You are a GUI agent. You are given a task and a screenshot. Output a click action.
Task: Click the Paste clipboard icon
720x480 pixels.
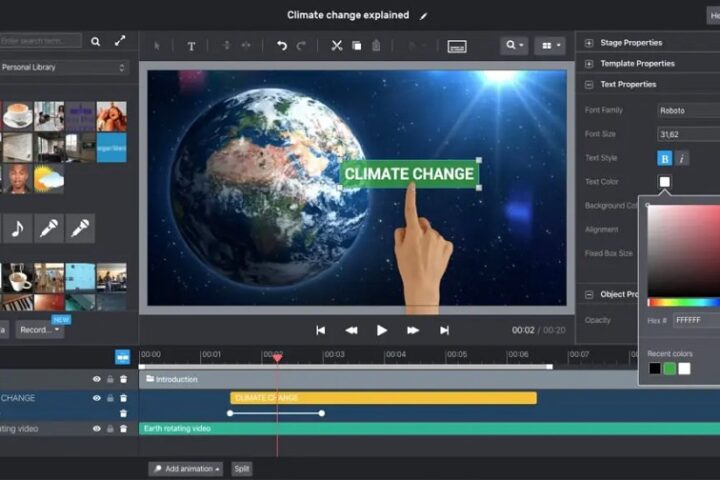376,45
